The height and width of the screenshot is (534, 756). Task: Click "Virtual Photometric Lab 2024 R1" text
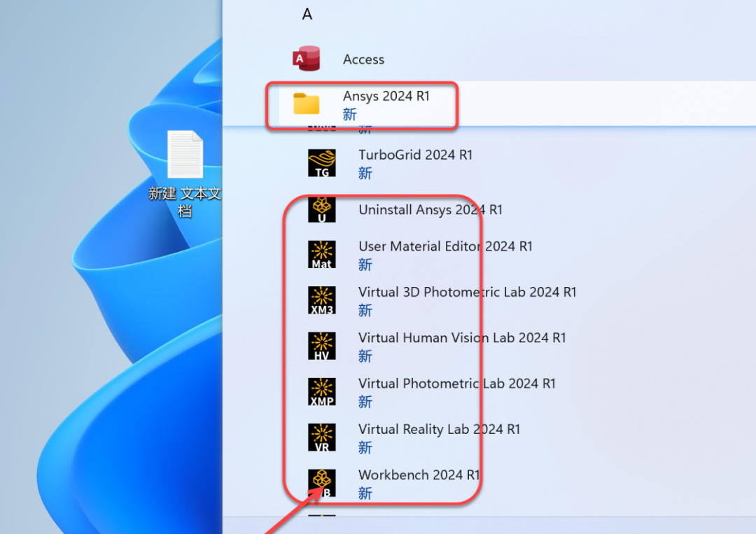click(x=456, y=384)
